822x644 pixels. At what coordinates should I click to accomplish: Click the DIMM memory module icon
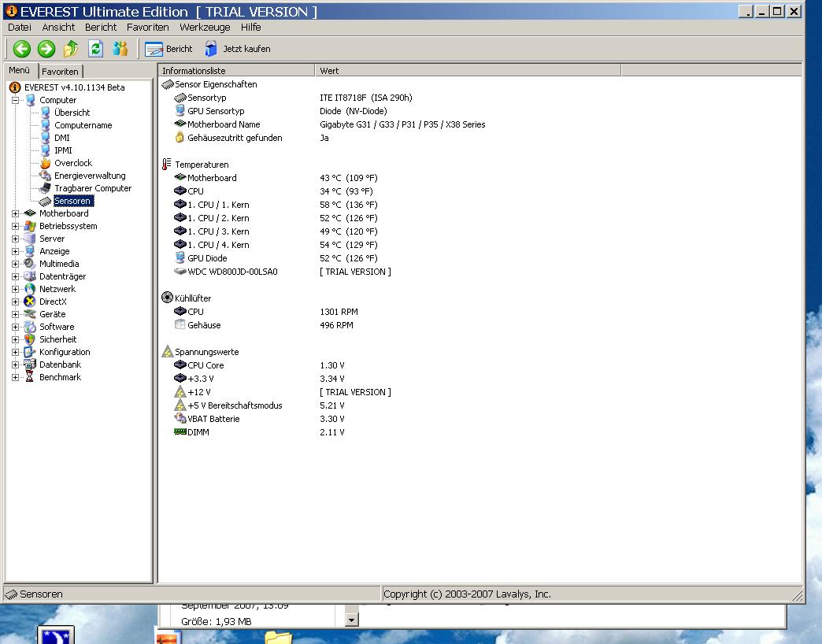(x=180, y=431)
